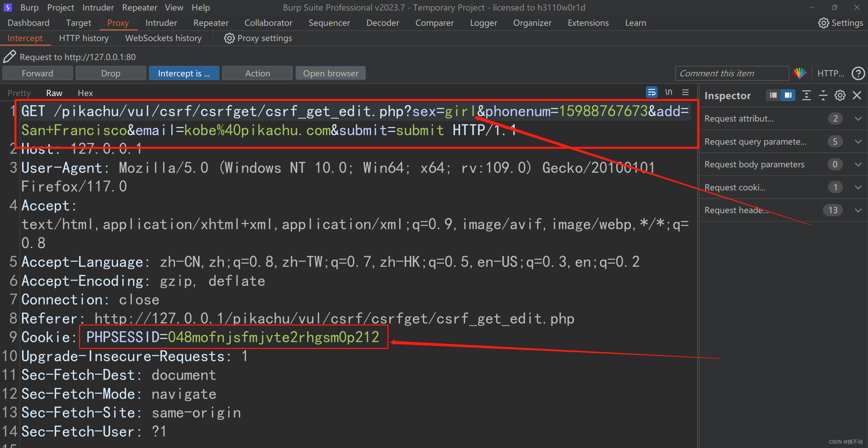Image resolution: width=868 pixels, height=448 pixels.
Task: Open Inspector settings gear
Action: coord(840,95)
